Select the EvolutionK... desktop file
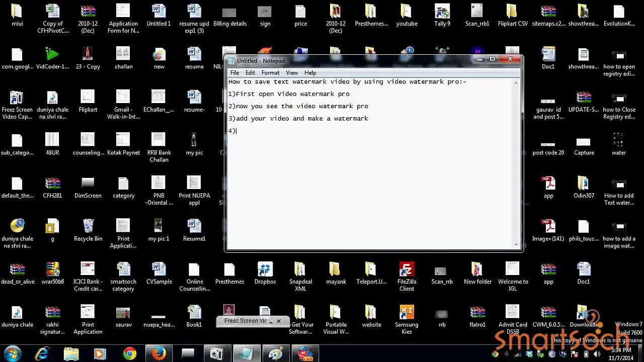This screenshot has height=362, width=644. point(619,15)
